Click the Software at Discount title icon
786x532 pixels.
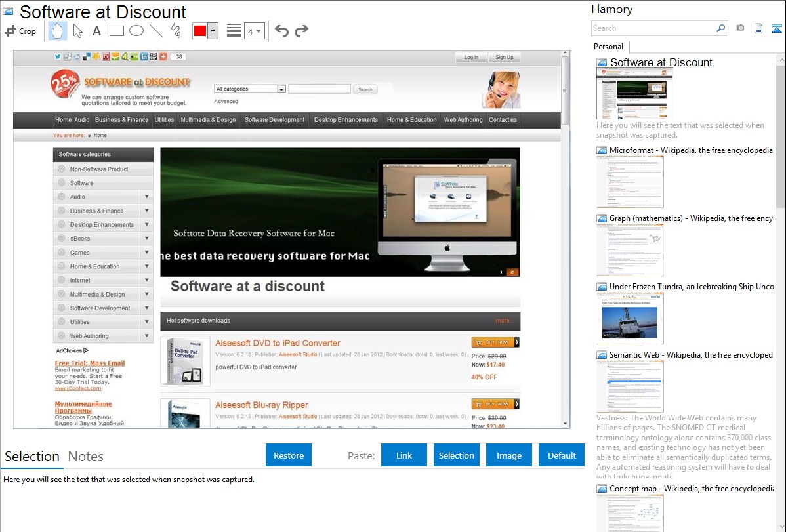pyautogui.click(x=8, y=11)
